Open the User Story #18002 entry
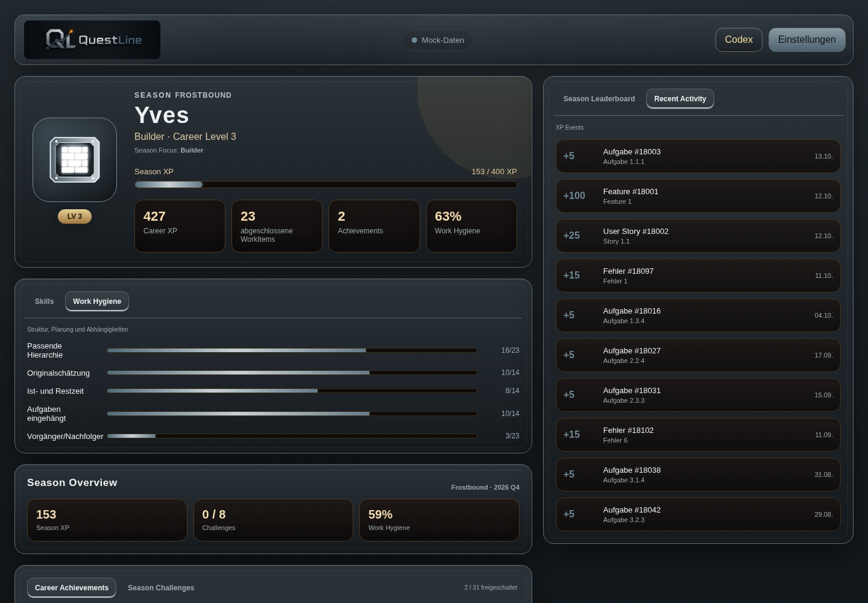The width and height of the screenshot is (868, 603). click(x=698, y=236)
